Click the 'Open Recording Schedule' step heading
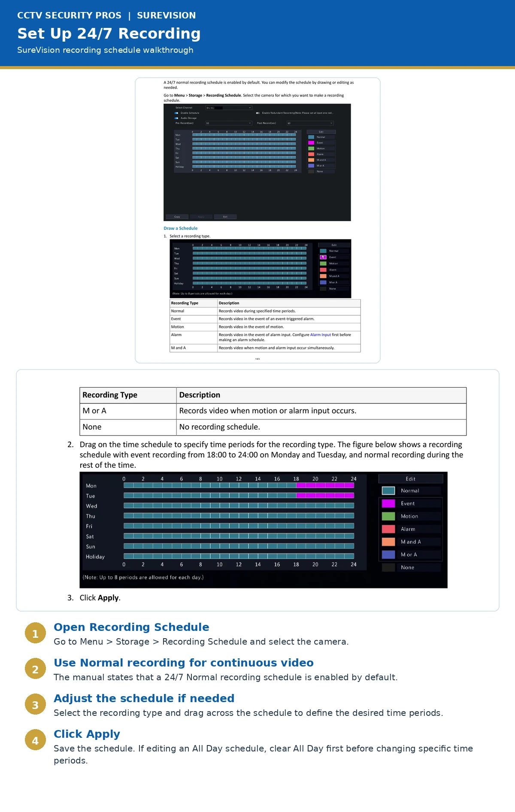The width and height of the screenshot is (515, 812). coord(131,627)
